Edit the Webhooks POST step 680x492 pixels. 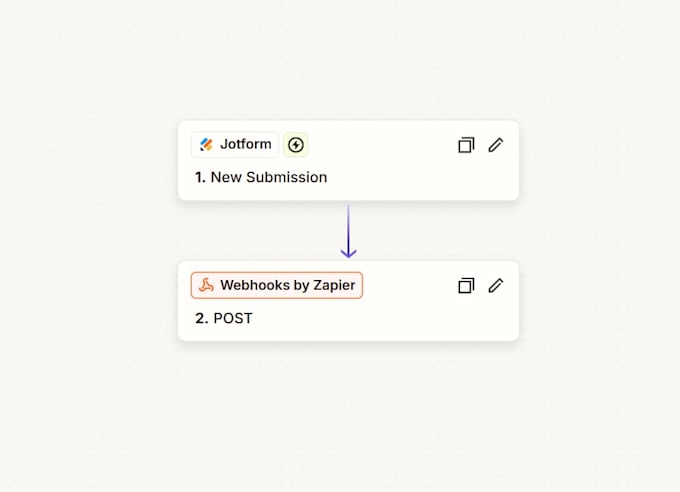[496, 285]
